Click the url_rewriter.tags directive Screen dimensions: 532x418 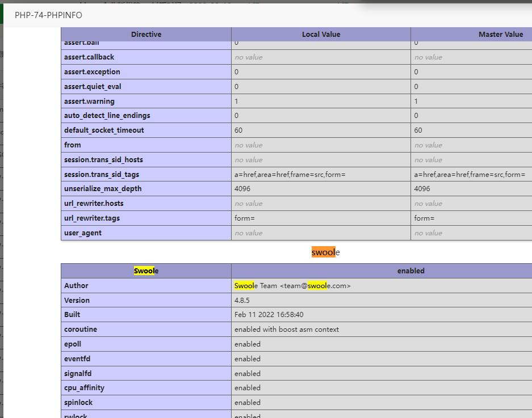[x=92, y=218]
